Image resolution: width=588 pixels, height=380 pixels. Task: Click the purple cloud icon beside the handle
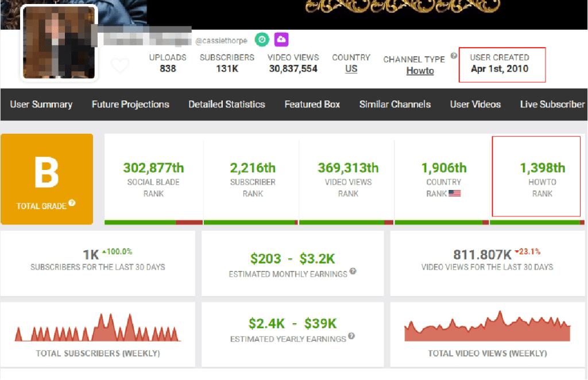click(x=281, y=40)
